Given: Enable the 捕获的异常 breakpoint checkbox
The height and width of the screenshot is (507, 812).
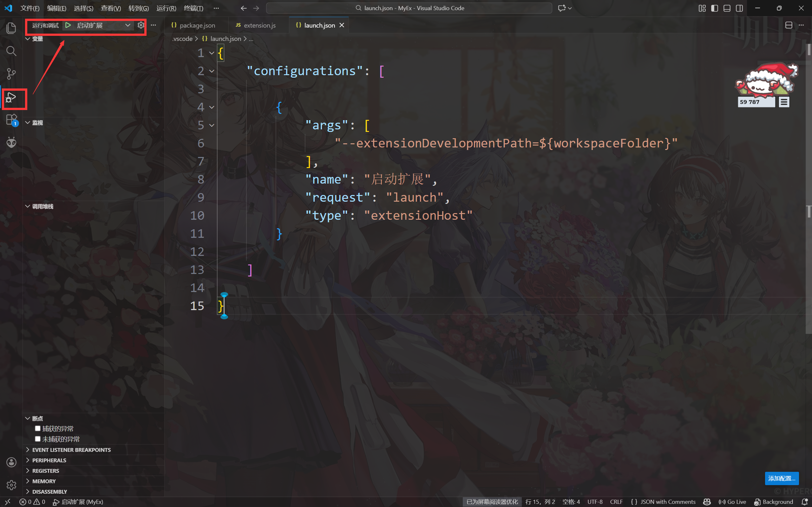Looking at the screenshot, I should 38,429.
